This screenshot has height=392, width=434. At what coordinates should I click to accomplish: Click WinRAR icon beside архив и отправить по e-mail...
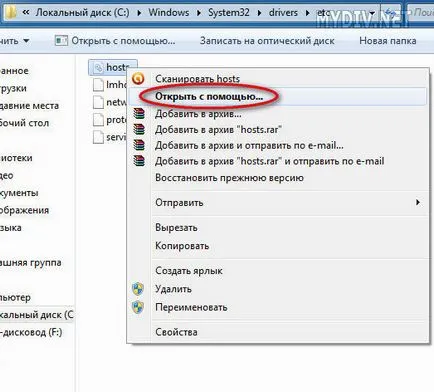(x=139, y=145)
